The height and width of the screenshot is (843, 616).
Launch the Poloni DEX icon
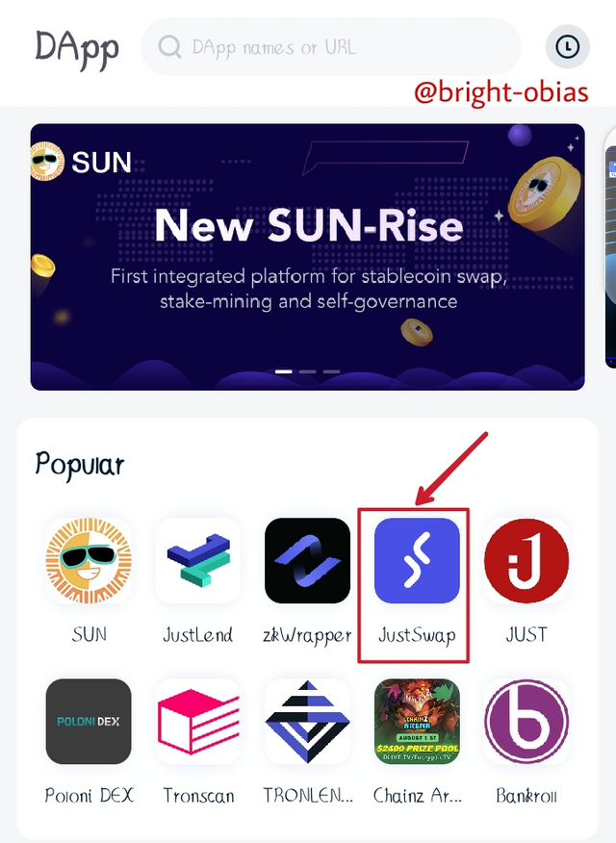pos(89,722)
